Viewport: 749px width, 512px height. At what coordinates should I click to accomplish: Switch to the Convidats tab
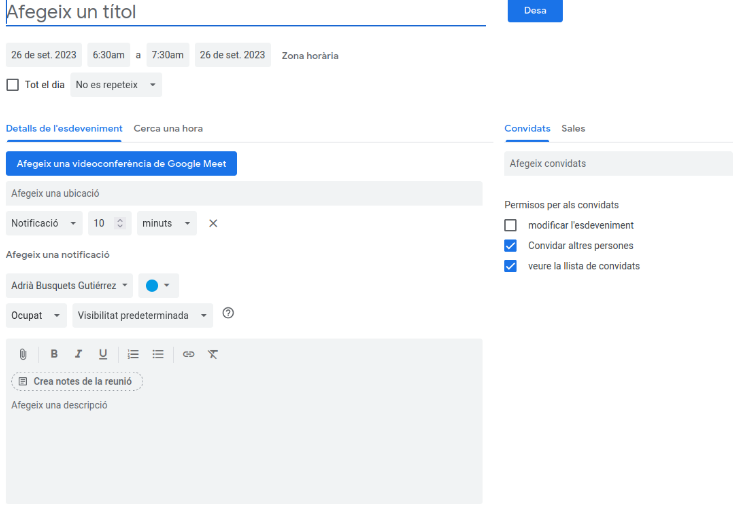(527, 128)
